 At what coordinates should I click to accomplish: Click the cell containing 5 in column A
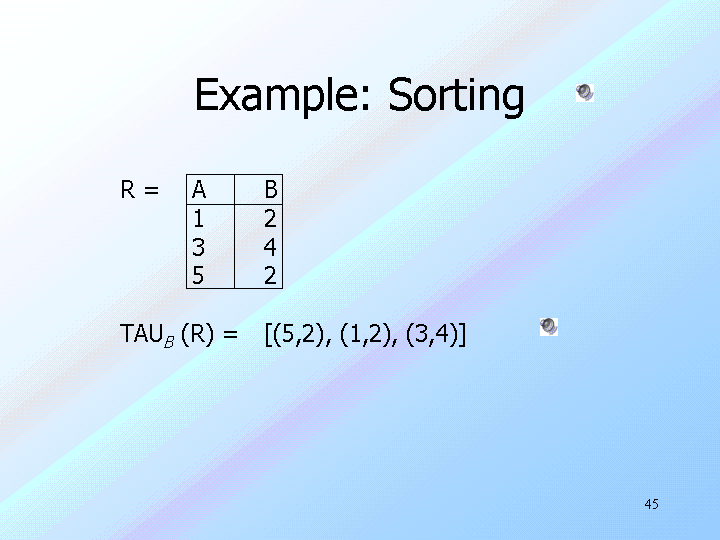pyautogui.click(x=198, y=275)
